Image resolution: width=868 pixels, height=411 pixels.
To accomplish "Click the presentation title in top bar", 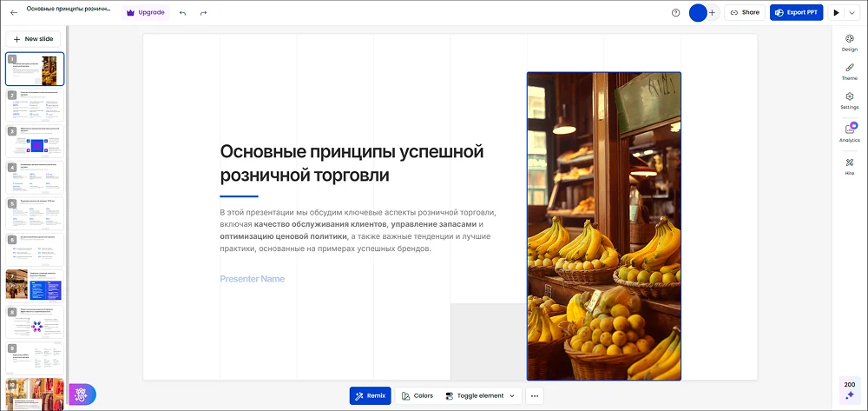I will click(x=69, y=10).
